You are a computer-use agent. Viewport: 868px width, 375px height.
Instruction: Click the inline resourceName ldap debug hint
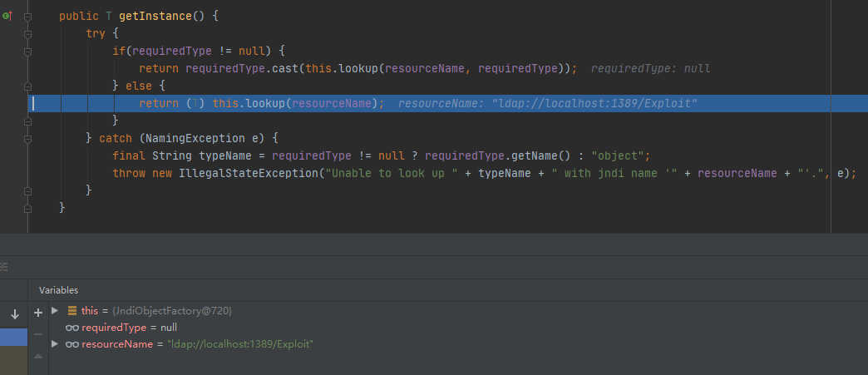tap(547, 103)
